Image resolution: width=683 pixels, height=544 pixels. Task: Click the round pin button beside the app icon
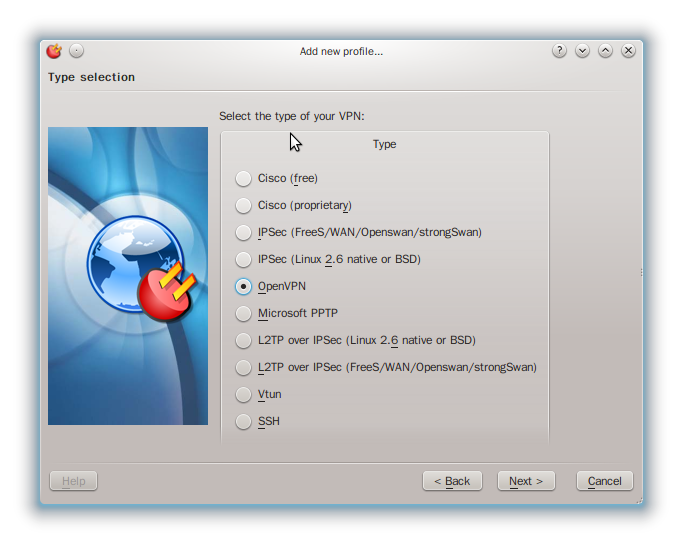[77, 51]
